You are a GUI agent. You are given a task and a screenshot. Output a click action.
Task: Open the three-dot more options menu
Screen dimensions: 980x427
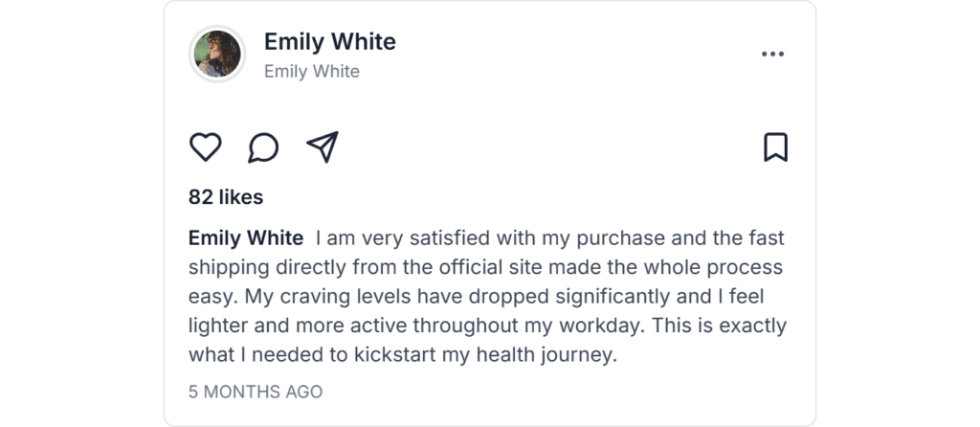[x=772, y=54]
